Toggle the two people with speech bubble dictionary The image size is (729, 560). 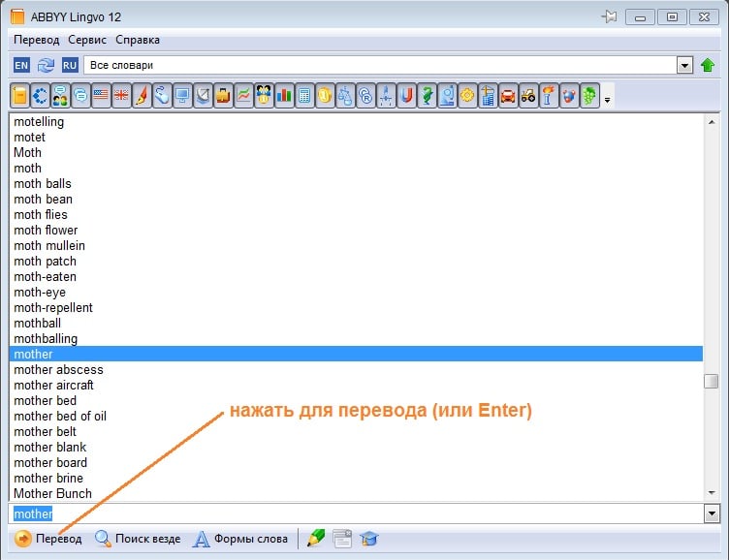(x=60, y=96)
